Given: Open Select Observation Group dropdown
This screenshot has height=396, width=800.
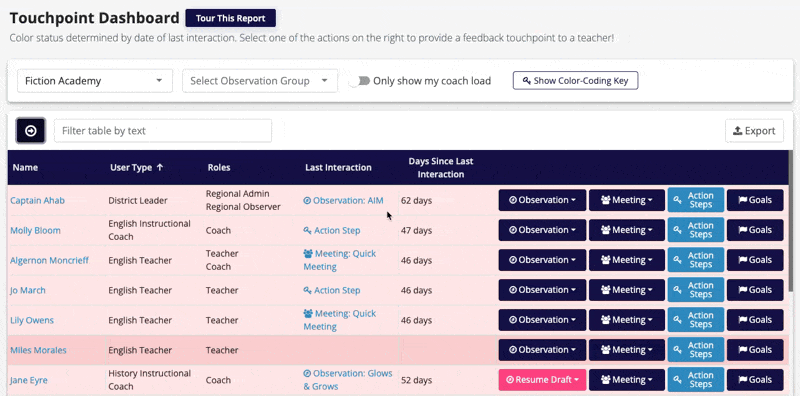Looking at the screenshot, I should click(260, 81).
